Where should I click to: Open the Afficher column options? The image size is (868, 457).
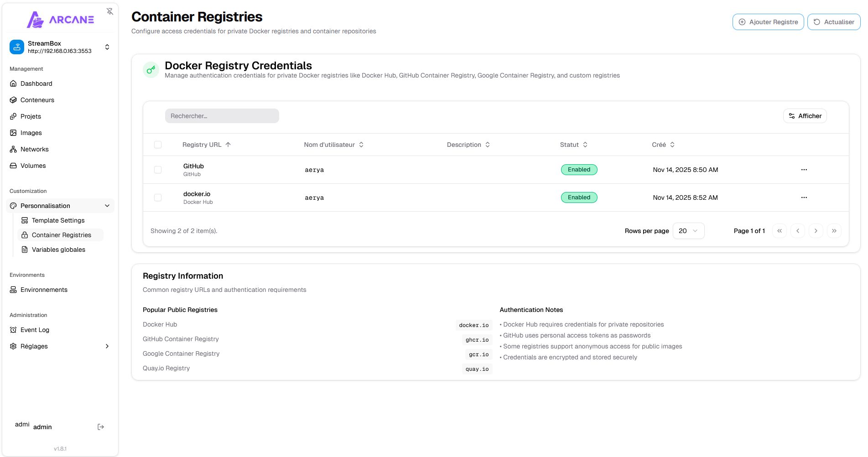tap(805, 116)
